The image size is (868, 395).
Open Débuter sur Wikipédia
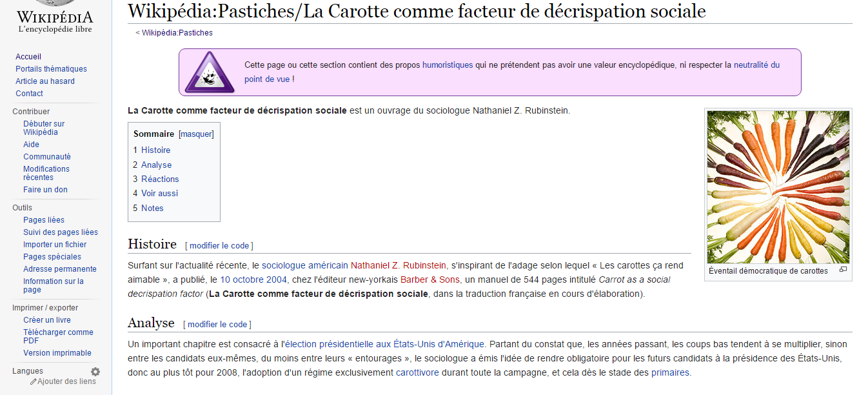[44, 128]
